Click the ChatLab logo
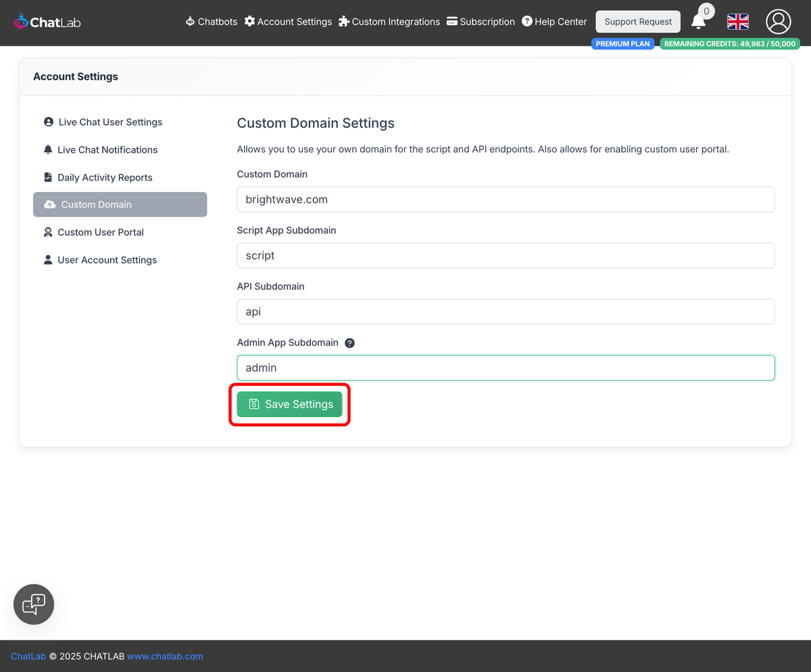 tap(47, 21)
